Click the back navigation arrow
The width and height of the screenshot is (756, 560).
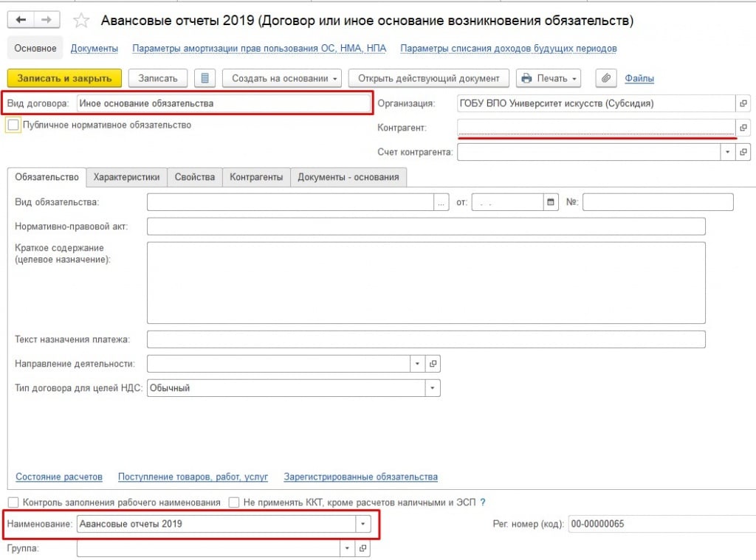[21, 21]
